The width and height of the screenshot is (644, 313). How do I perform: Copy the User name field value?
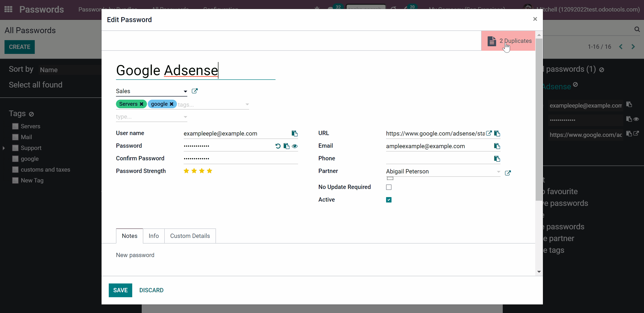coord(294,133)
